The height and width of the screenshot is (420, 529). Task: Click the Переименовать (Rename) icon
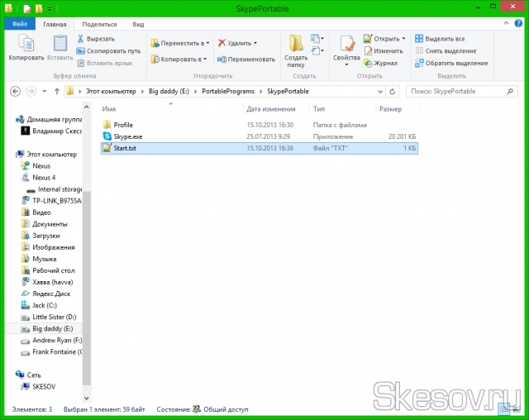221,59
